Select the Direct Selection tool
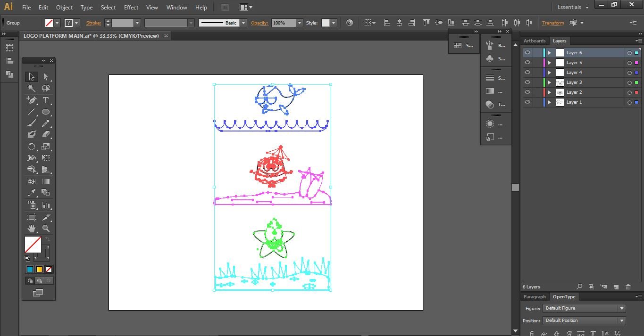Viewport: 644px width, 336px height. click(x=46, y=77)
